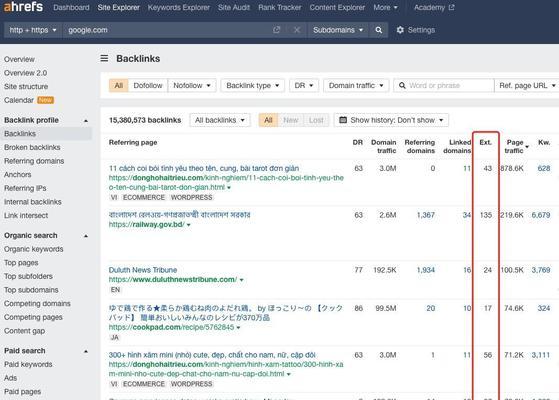This screenshot has width=559, height=400.
Task: Open the Backlink type dropdown
Action: (x=252, y=86)
